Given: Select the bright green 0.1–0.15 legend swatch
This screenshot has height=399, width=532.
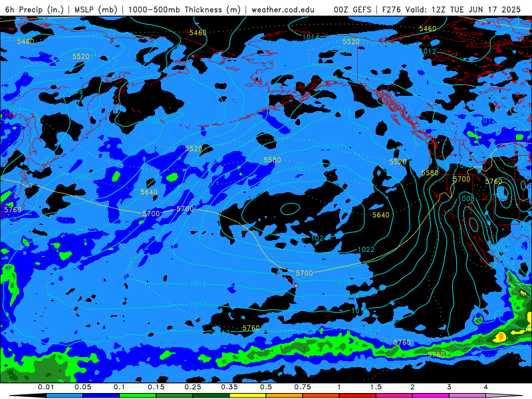Looking at the screenshot, I should pyautogui.click(x=138, y=396).
